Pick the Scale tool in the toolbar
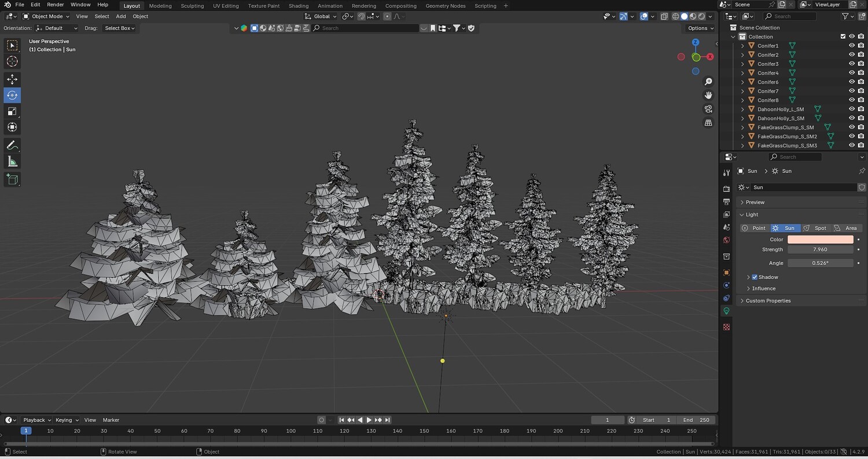The width and height of the screenshot is (868, 459). (x=12, y=111)
